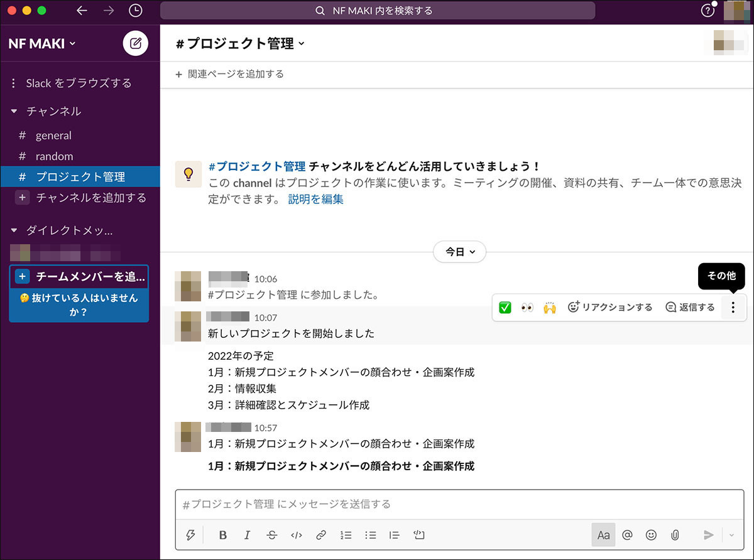This screenshot has height=560, width=754.
Task: Open the history clock icon
Action: click(x=135, y=10)
